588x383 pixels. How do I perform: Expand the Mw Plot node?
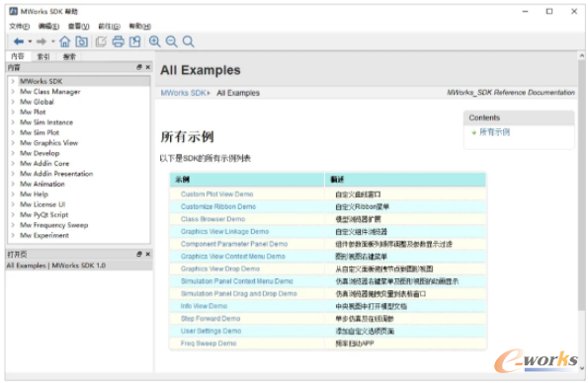click(x=13, y=113)
